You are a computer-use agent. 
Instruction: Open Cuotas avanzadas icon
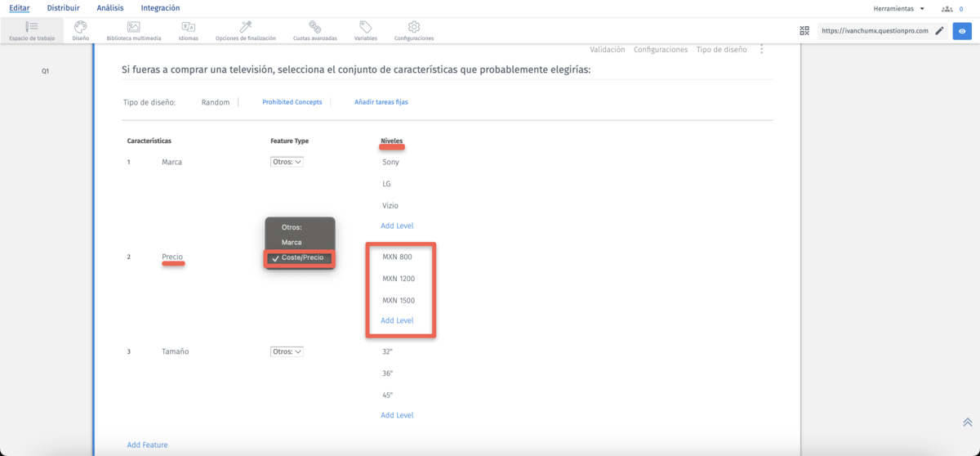(x=315, y=28)
